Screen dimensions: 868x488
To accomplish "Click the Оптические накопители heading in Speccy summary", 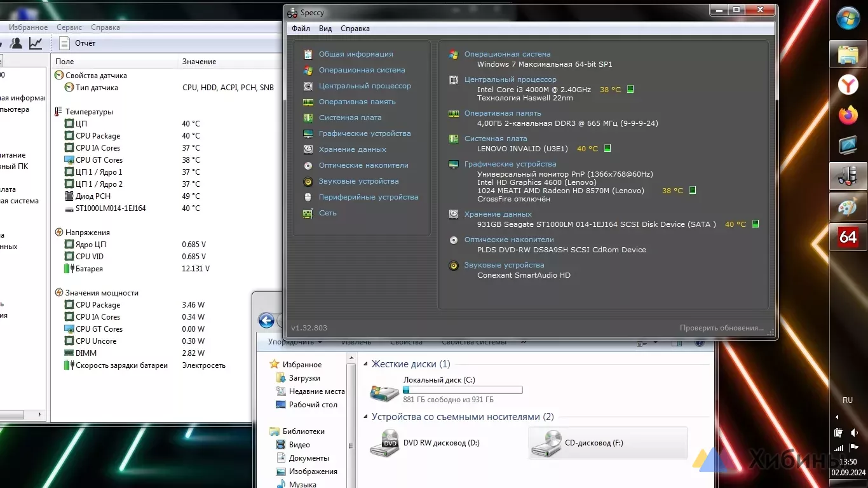I will point(509,240).
